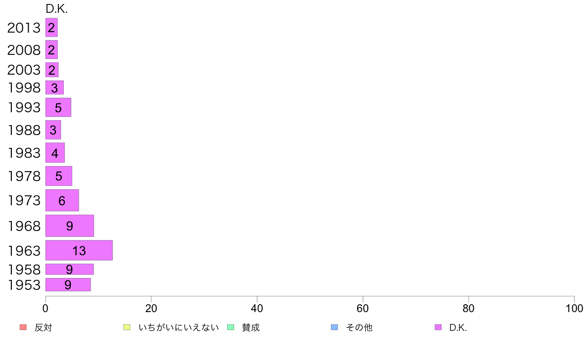Click the 1983 bar valued 4

pos(55,152)
